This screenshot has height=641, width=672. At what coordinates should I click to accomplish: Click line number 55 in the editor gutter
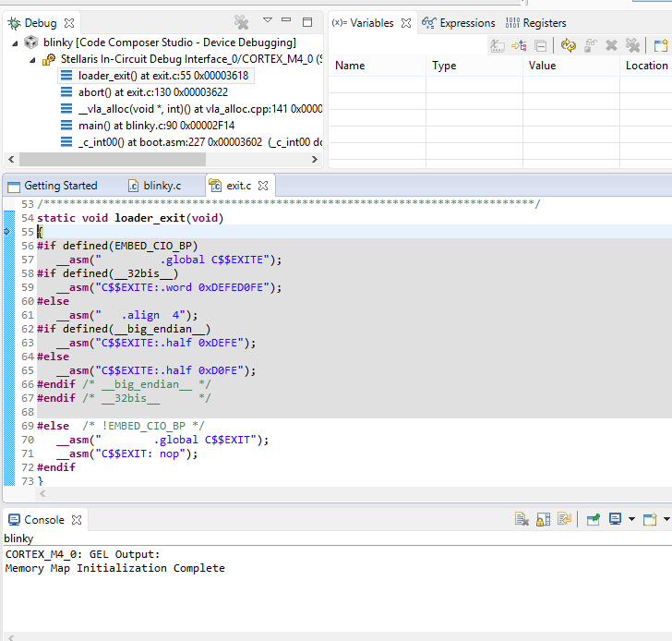28,232
